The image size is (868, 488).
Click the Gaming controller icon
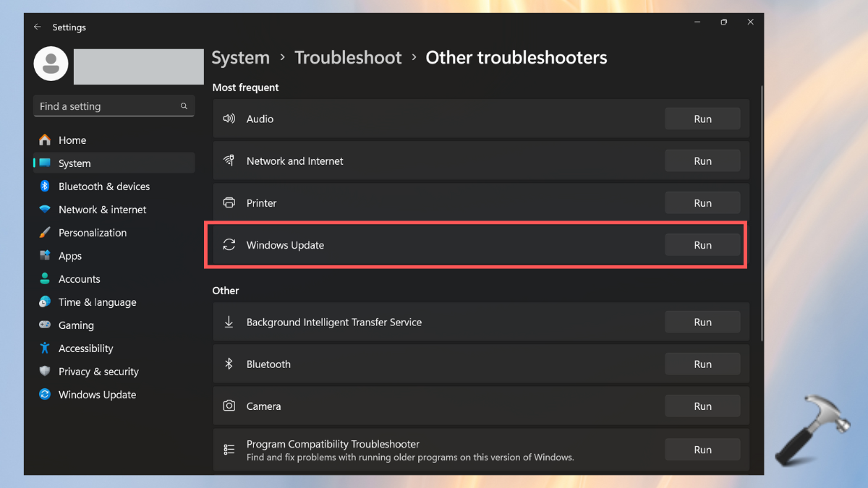point(45,325)
